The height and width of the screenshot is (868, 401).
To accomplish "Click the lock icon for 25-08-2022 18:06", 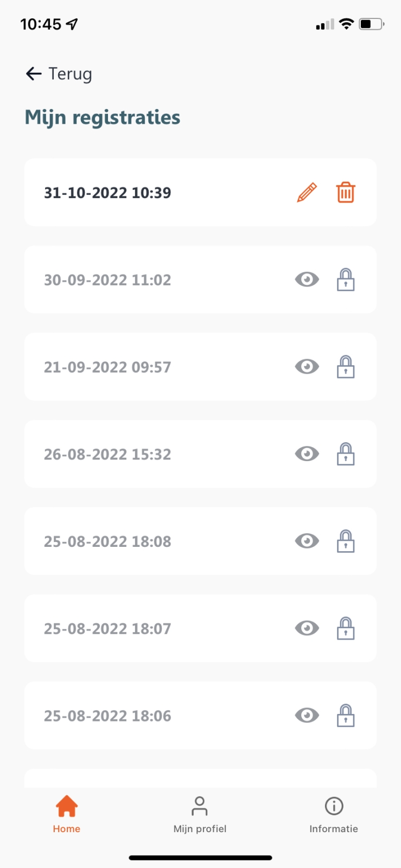I will (346, 716).
